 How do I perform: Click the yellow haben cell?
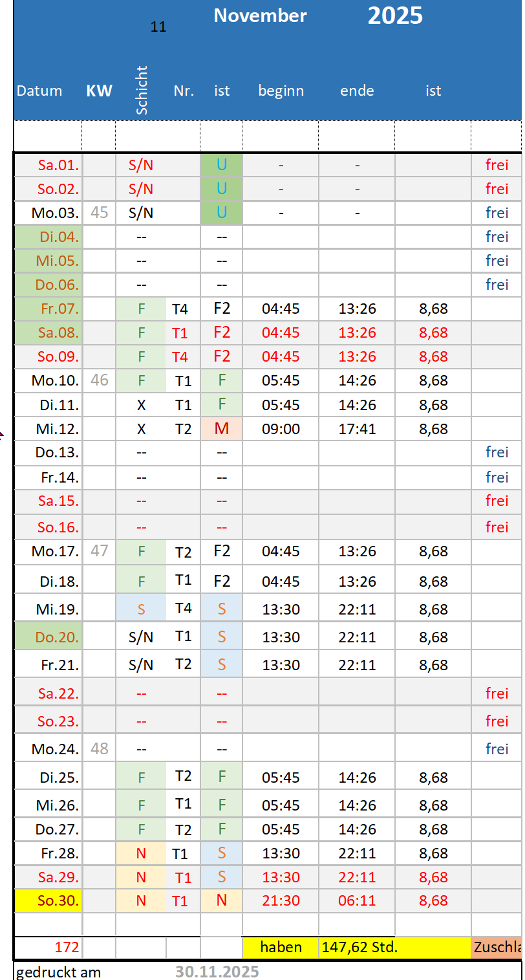pos(281,948)
